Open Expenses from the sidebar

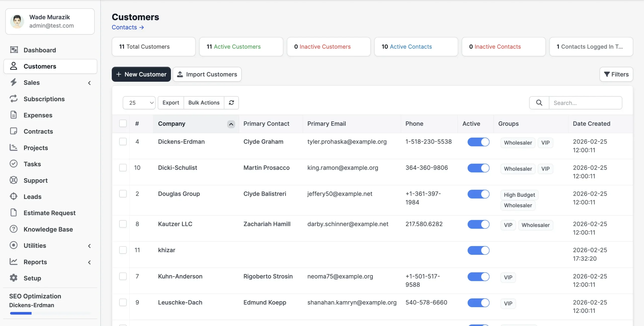pos(38,115)
